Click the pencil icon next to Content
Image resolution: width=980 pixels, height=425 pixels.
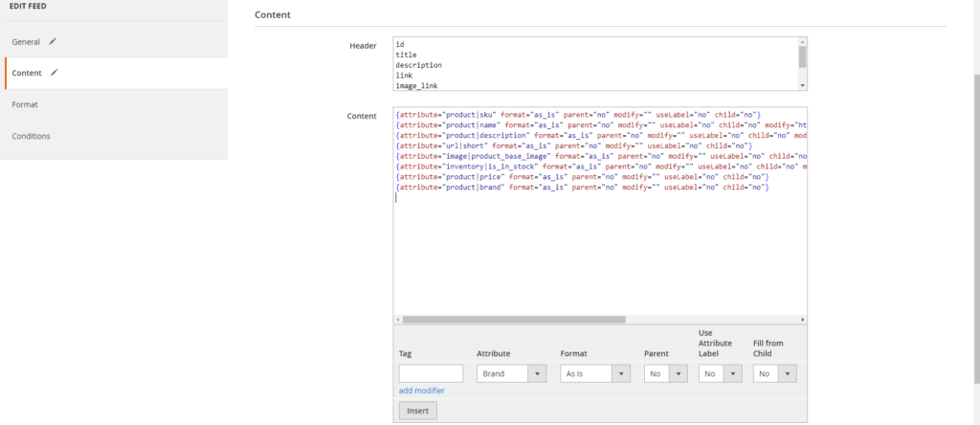[55, 72]
